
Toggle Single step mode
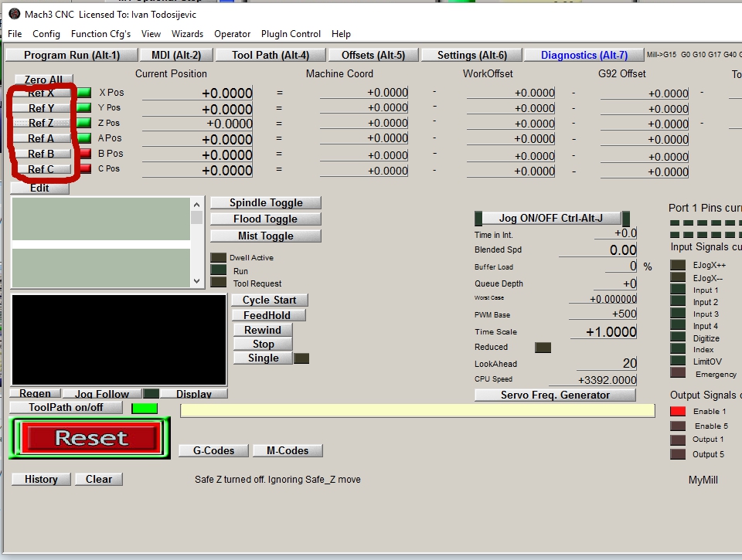coord(263,358)
